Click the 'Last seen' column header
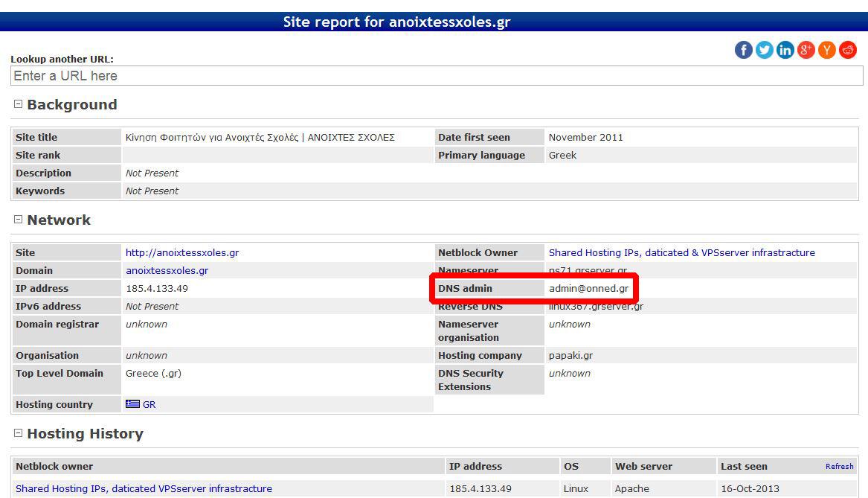 [x=744, y=467]
